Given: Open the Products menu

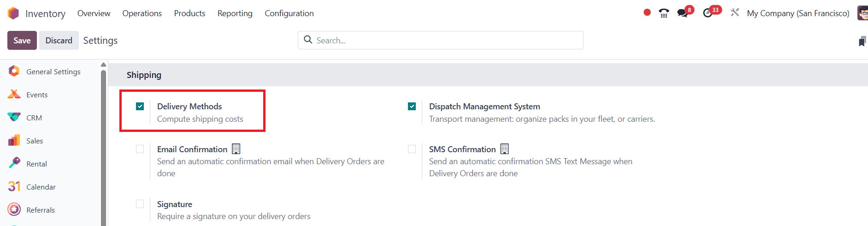Looking at the screenshot, I should point(189,13).
